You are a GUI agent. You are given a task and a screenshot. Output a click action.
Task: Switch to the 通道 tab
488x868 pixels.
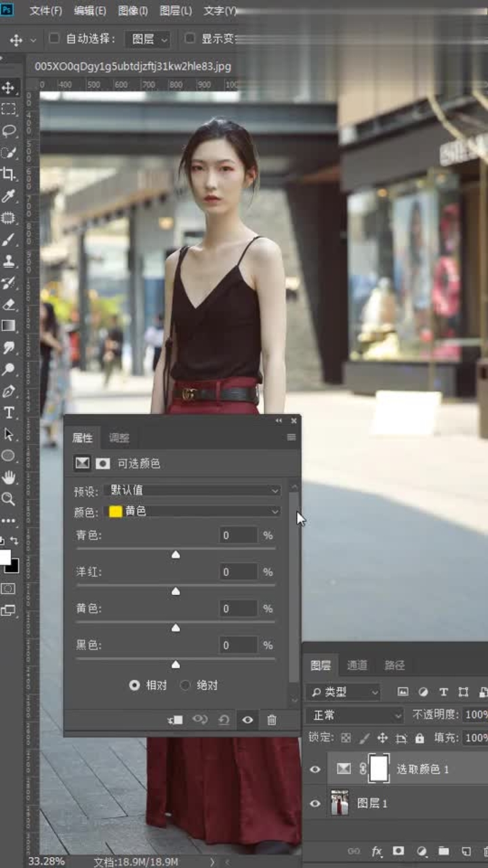[x=357, y=665]
